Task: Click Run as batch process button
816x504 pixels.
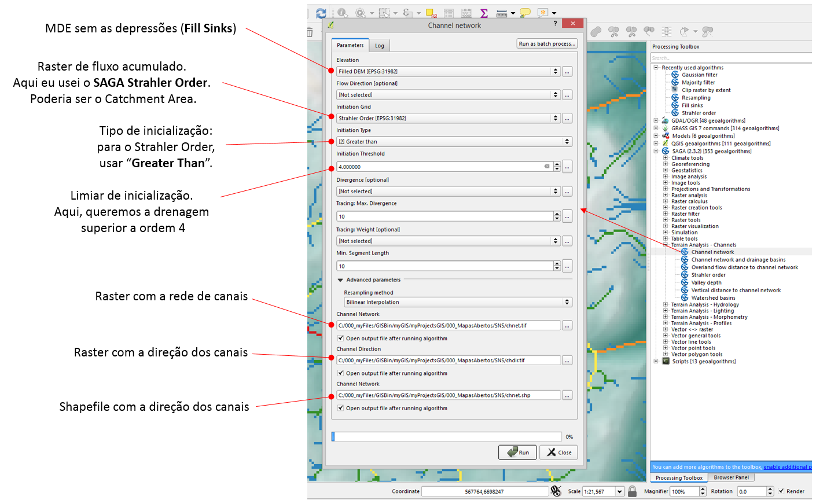Action: click(547, 44)
